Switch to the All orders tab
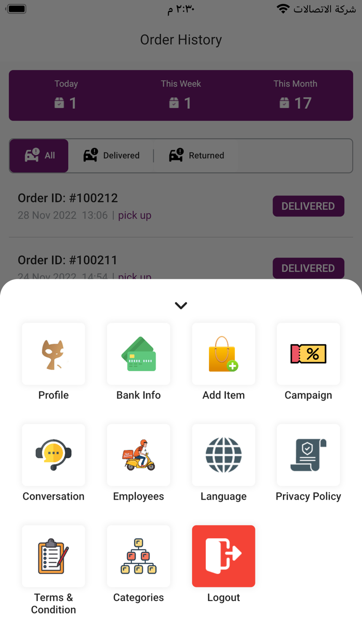 [x=39, y=155]
